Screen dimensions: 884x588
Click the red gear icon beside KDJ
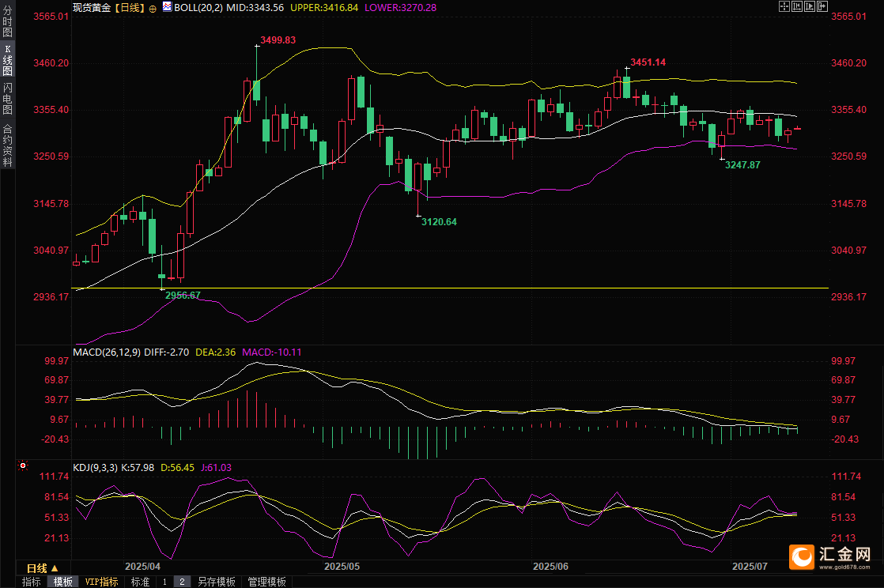(23, 467)
